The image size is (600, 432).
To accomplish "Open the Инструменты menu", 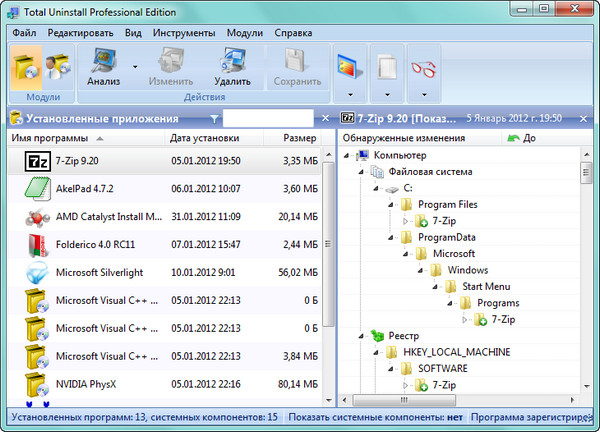I will (x=184, y=32).
